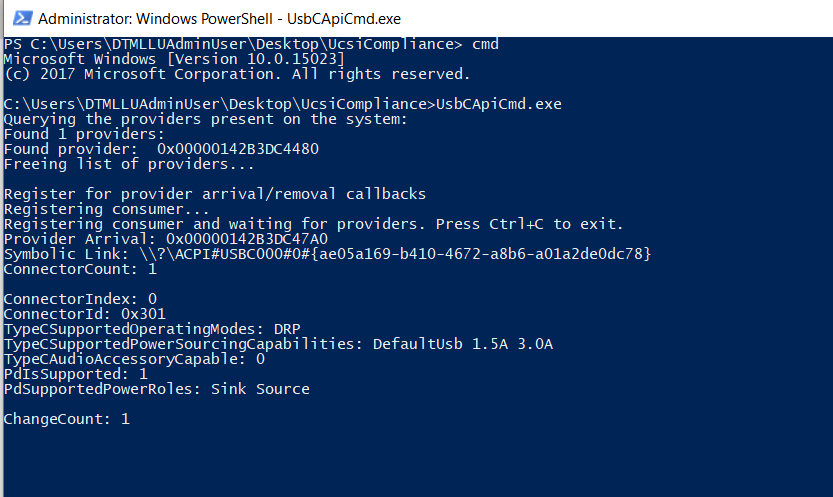Click 'TypeCSupportedOperatingModes: DRP' line

click(x=152, y=329)
